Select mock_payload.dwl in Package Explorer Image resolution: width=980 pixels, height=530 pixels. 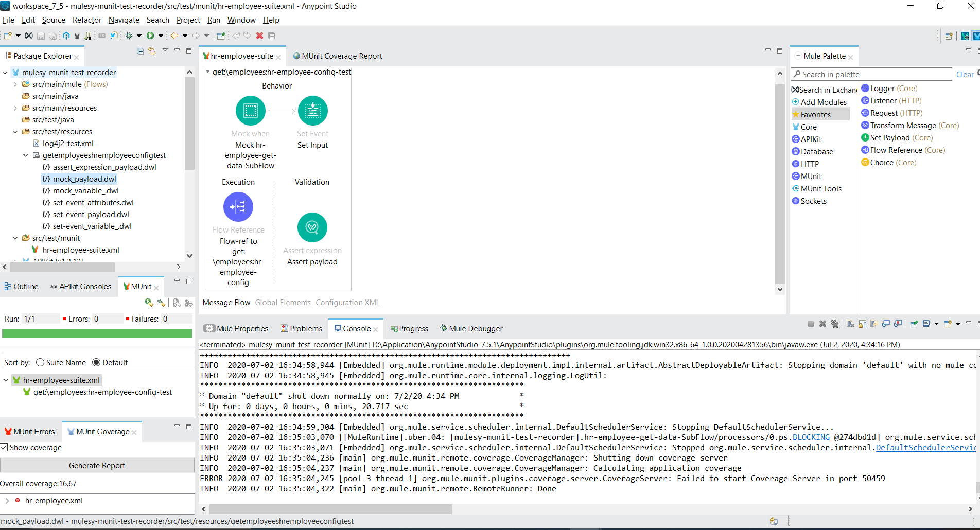[79, 179]
